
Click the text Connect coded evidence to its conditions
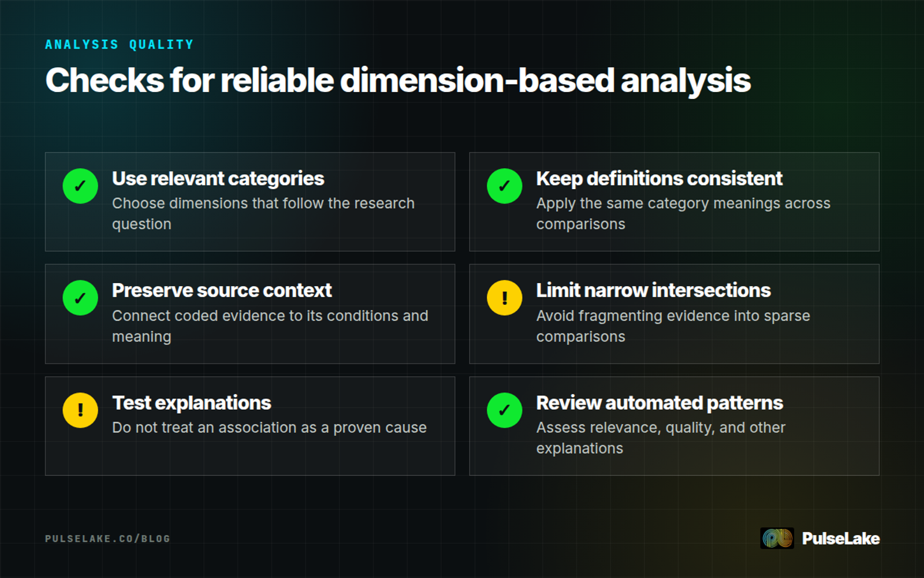[x=256, y=316]
